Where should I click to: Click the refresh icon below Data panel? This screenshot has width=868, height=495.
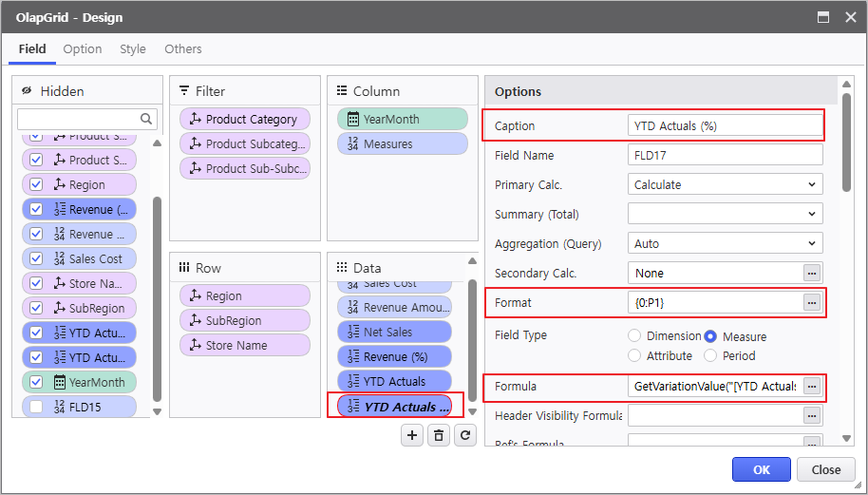pyautogui.click(x=464, y=435)
